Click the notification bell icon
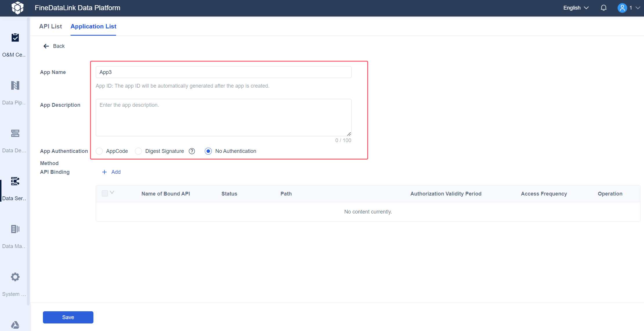The height and width of the screenshot is (331, 644). (603, 8)
